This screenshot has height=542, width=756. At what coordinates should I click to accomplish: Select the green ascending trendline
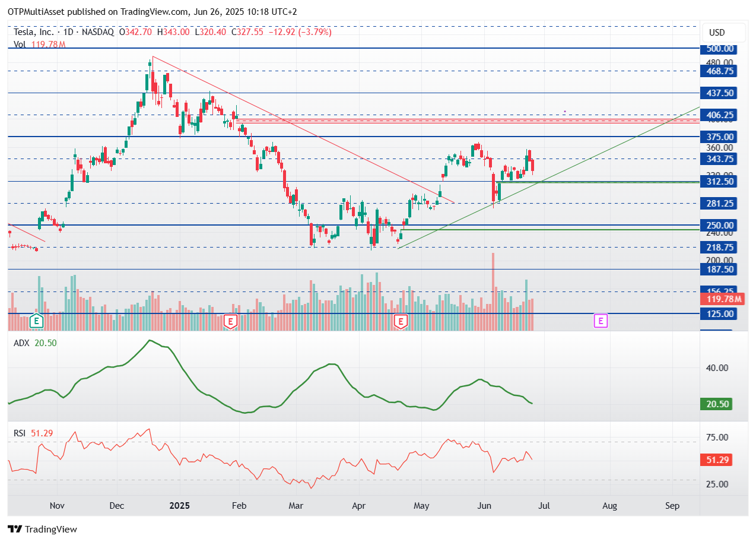click(x=549, y=178)
